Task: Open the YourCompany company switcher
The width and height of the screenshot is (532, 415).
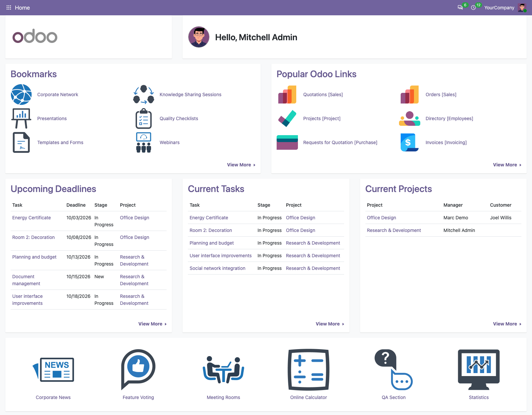Action: (499, 8)
